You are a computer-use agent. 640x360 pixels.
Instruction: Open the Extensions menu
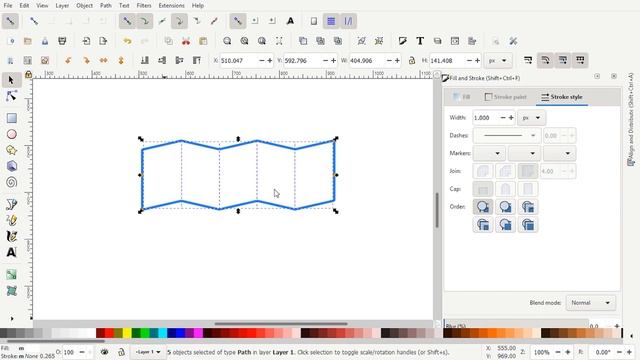tap(171, 6)
